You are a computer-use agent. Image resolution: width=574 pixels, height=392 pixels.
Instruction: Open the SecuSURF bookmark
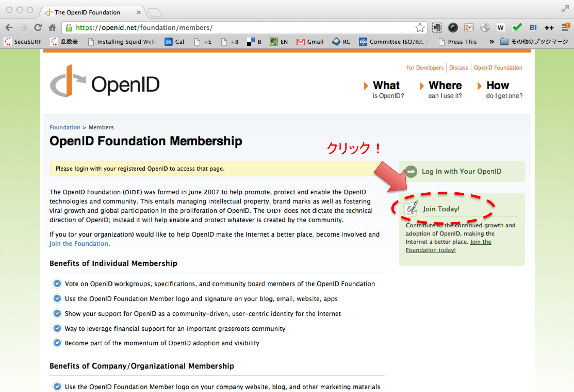(x=23, y=42)
